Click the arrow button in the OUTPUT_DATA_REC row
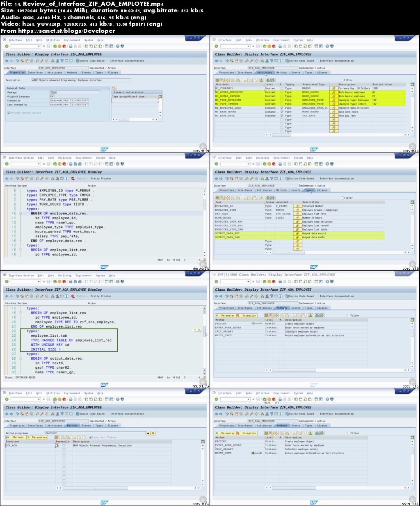Viewport: 420px width, 506px height. pos(298,233)
